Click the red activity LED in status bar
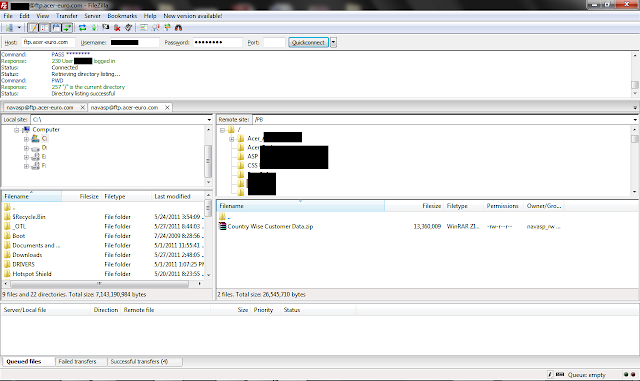The width and height of the screenshot is (640, 381). point(633,374)
